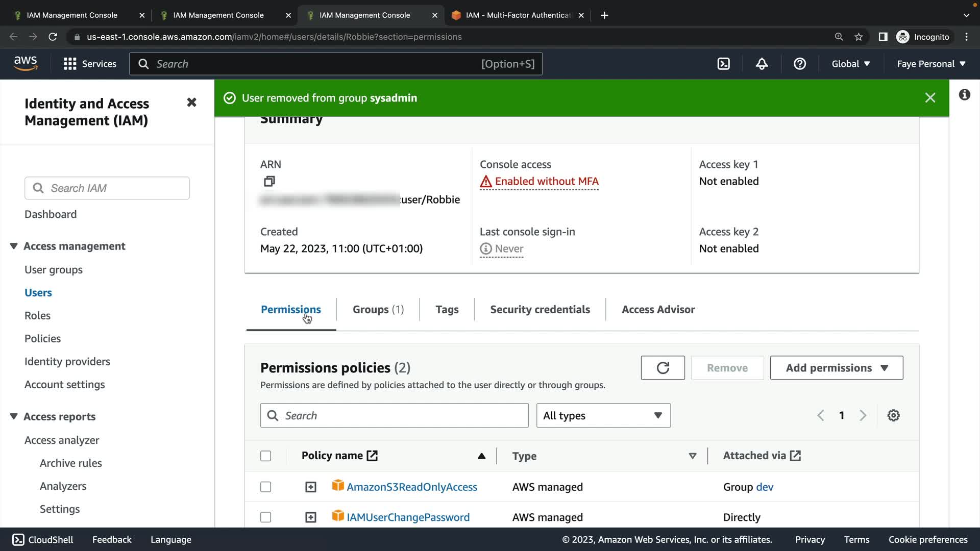This screenshot has height=551, width=980.
Task: Expand the AmazonS3ReadOnlyAccess policy row
Action: click(310, 487)
